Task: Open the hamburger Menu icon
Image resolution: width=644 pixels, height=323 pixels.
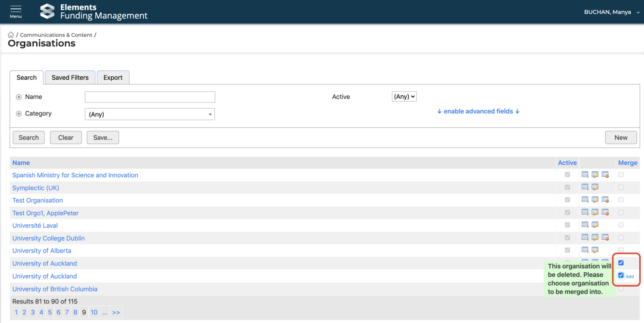Action: [x=16, y=11]
